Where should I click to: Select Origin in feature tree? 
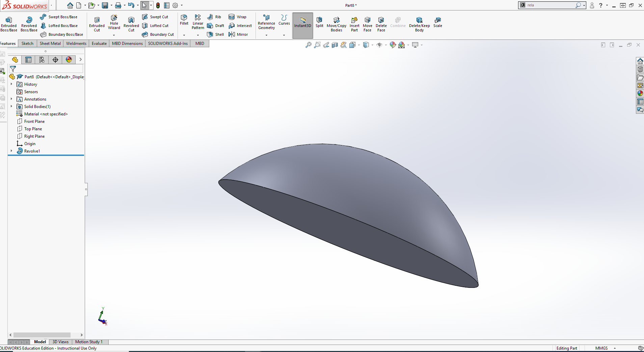(x=26, y=143)
